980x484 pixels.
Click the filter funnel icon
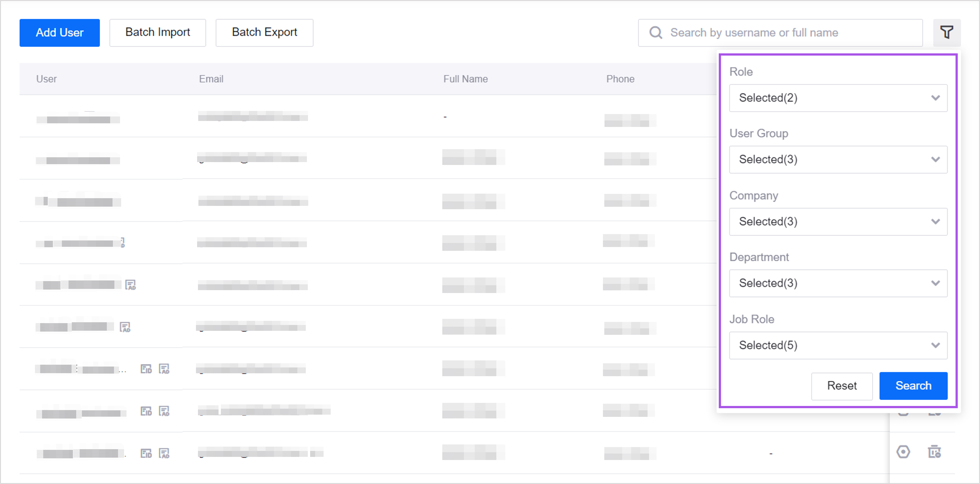coord(946,32)
